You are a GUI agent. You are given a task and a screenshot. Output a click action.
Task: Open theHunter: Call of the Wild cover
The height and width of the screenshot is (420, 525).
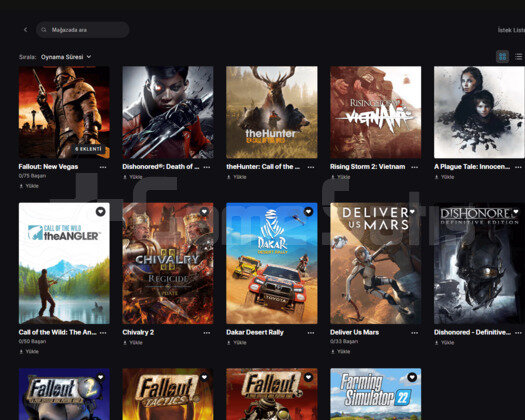click(272, 112)
